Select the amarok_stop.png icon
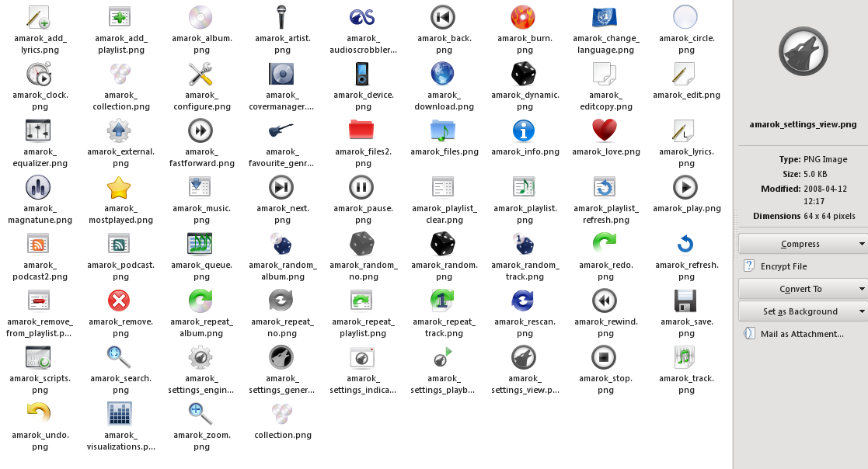 (x=605, y=358)
